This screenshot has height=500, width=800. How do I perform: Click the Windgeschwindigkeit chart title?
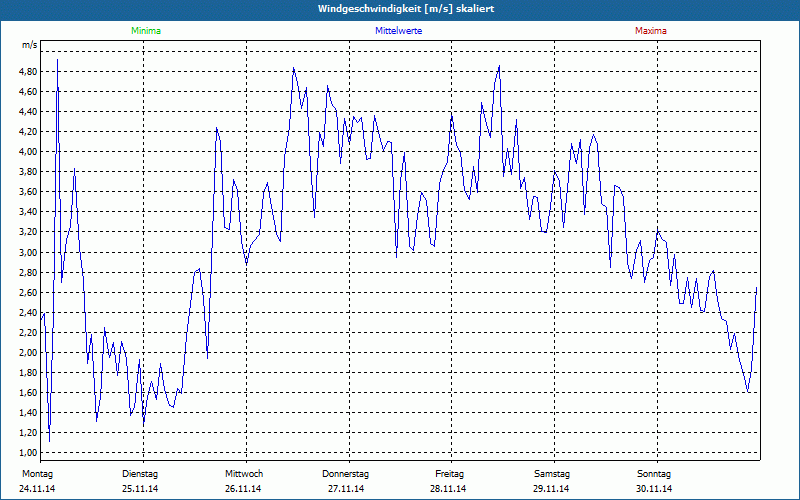tap(406, 9)
